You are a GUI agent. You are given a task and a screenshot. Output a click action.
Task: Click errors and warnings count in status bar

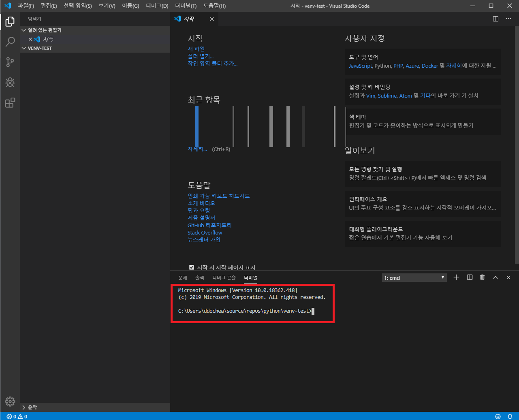17,416
